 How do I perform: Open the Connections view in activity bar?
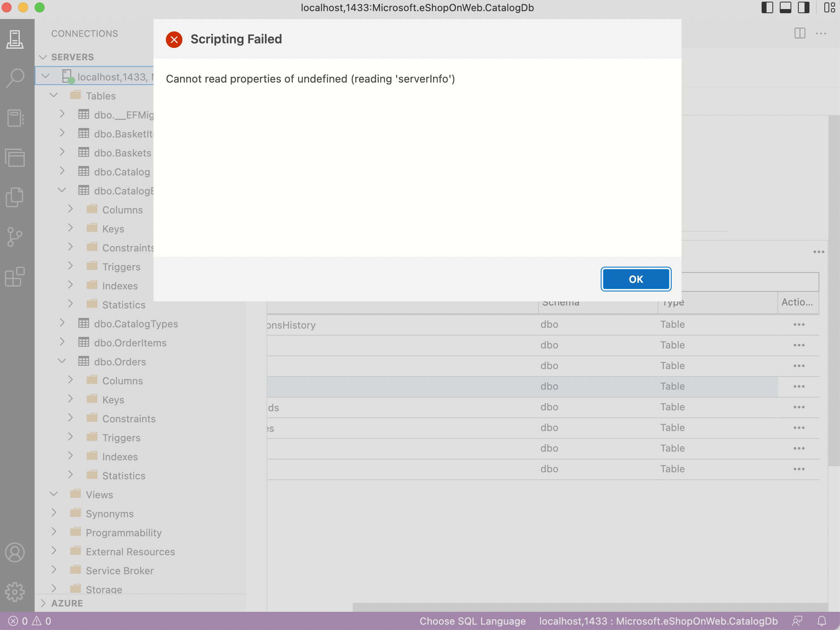(x=15, y=39)
